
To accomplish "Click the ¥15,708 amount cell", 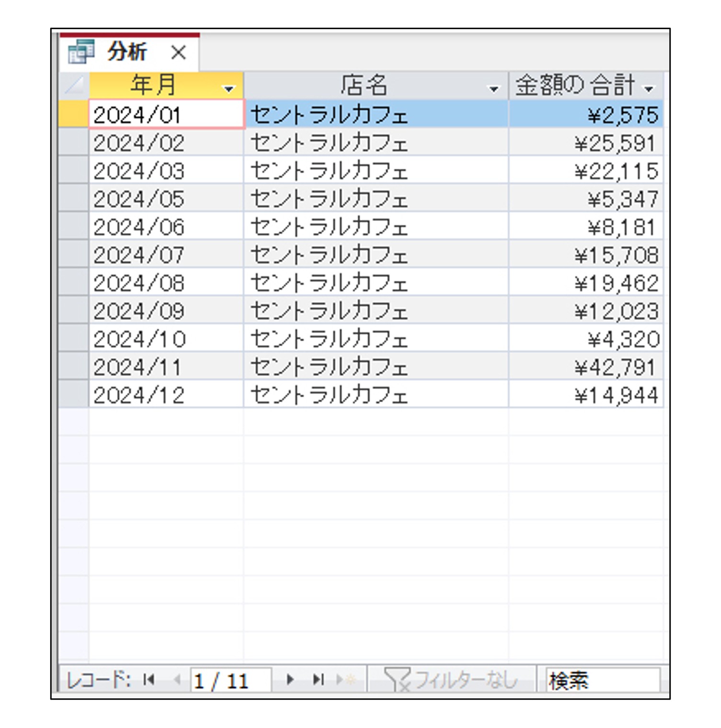I will pos(586,254).
